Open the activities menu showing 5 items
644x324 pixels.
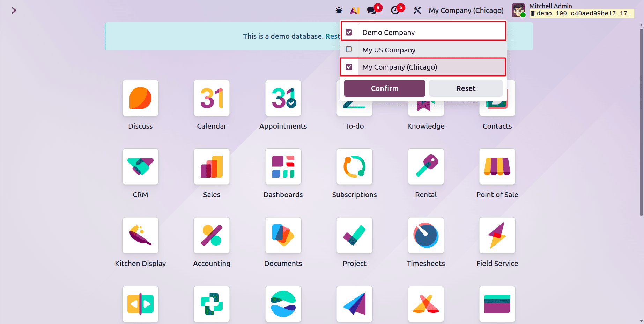pos(395,10)
